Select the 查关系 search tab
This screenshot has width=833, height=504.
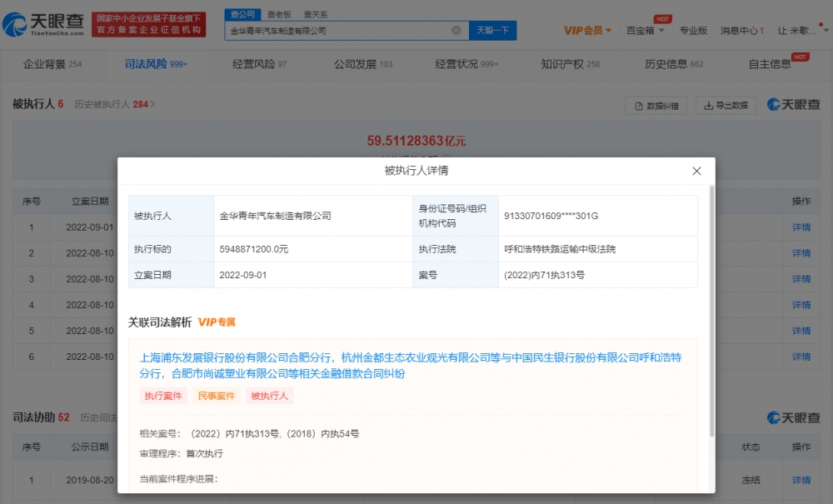(316, 14)
